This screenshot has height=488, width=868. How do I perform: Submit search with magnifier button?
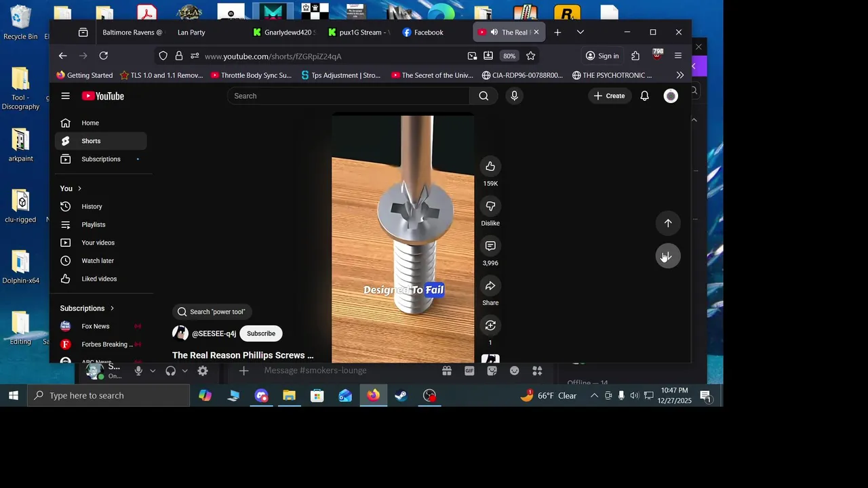[x=484, y=96]
